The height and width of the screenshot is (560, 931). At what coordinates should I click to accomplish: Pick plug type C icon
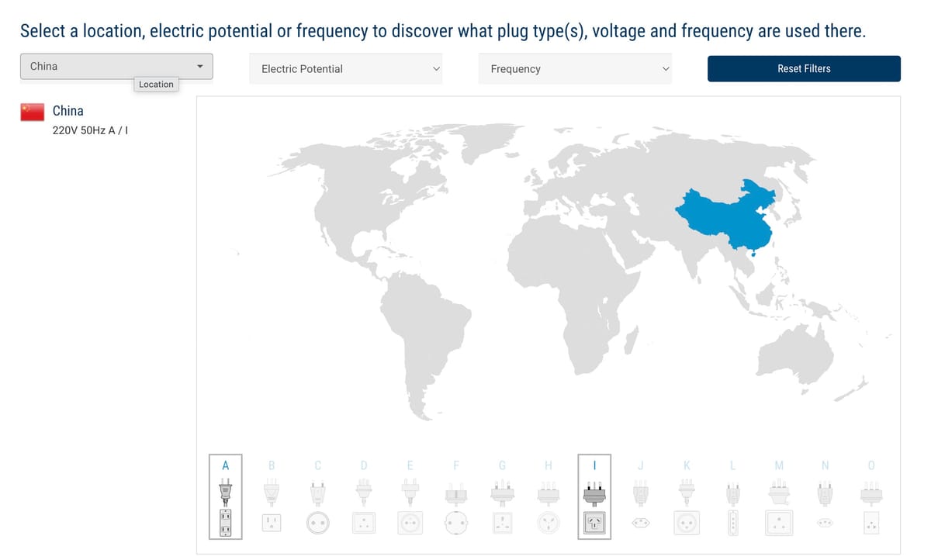(x=317, y=497)
